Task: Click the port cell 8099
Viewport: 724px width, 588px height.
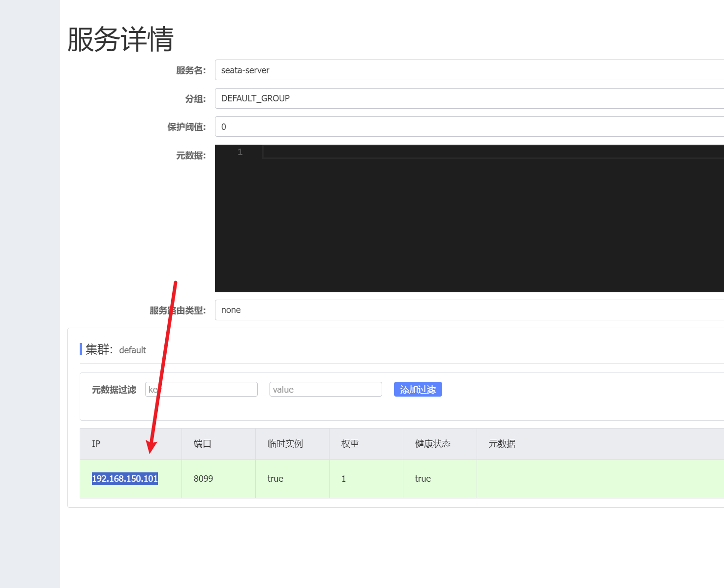Action: tap(203, 479)
